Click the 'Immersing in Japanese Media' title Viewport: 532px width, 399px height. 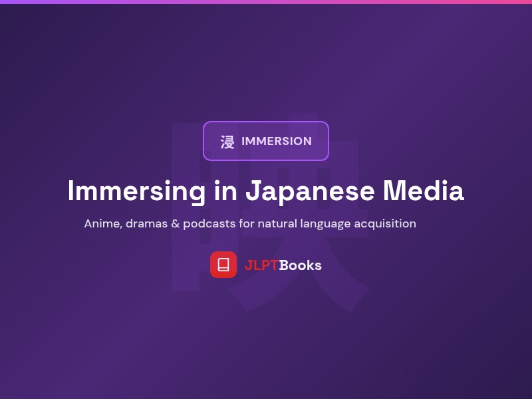tap(266, 191)
